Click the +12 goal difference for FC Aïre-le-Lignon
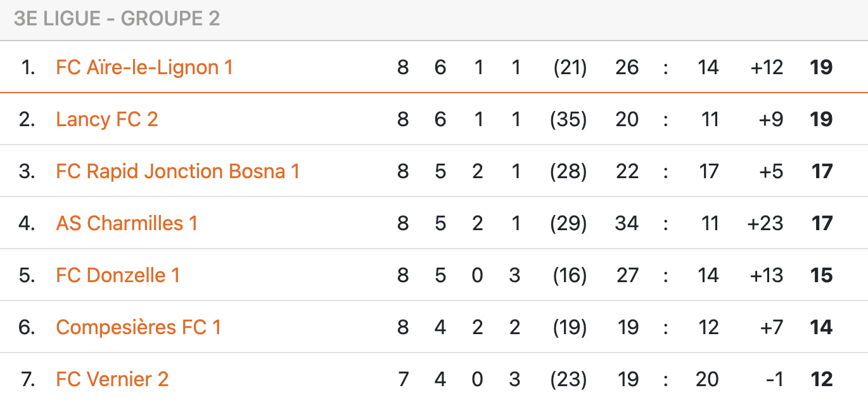The height and width of the screenshot is (402, 868). pos(767,67)
